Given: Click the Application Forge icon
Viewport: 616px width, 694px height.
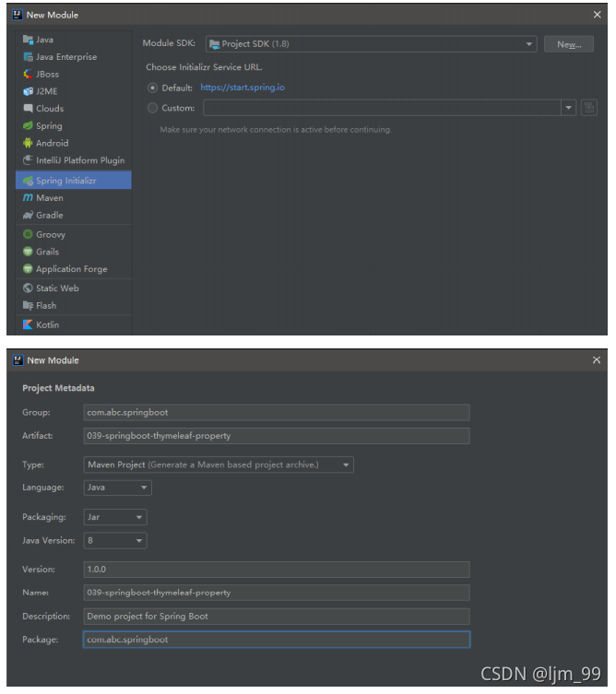Looking at the screenshot, I should pos(28,269).
